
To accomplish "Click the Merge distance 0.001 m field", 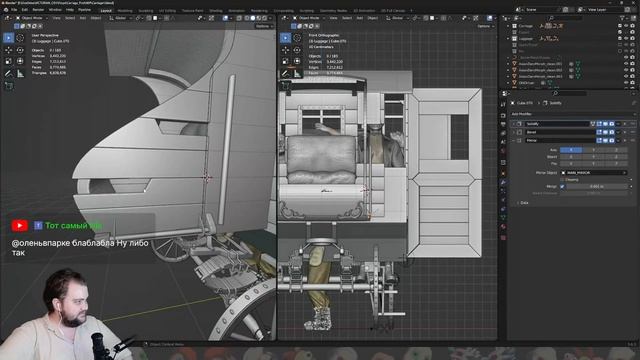I will tap(596, 186).
